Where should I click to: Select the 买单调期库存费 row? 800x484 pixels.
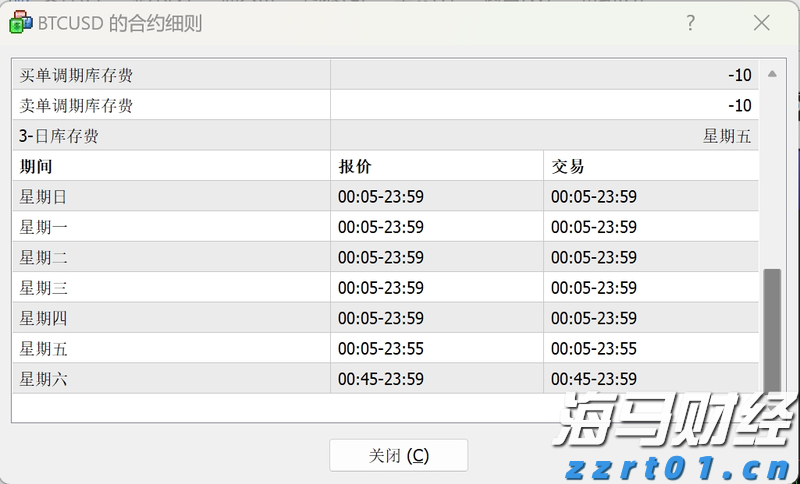[76, 75]
